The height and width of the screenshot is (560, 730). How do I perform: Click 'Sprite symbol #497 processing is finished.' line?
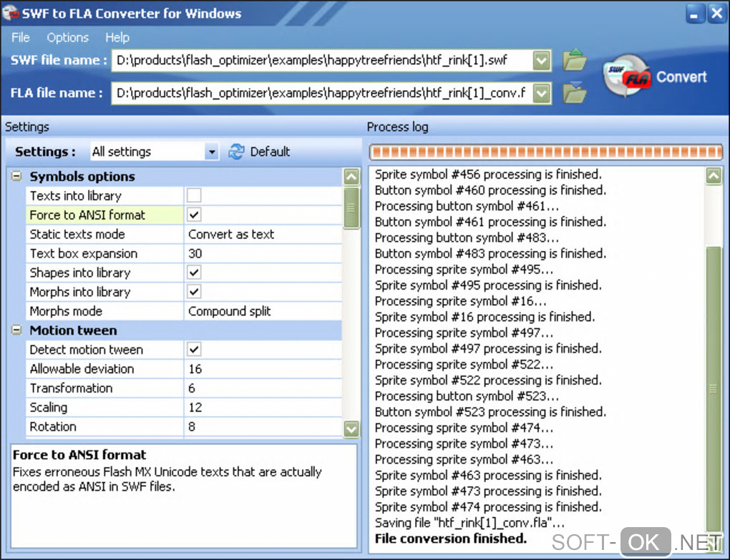coord(488,349)
